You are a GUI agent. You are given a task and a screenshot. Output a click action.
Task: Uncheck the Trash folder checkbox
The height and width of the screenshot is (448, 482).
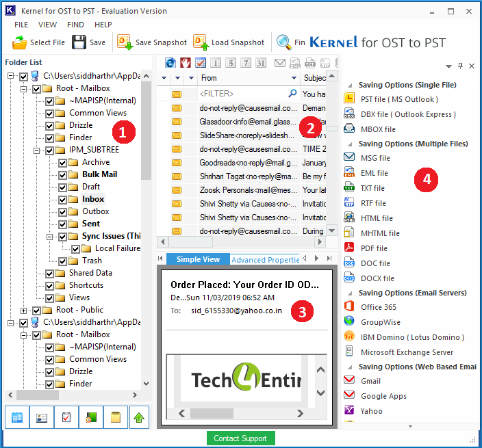click(x=62, y=261)
